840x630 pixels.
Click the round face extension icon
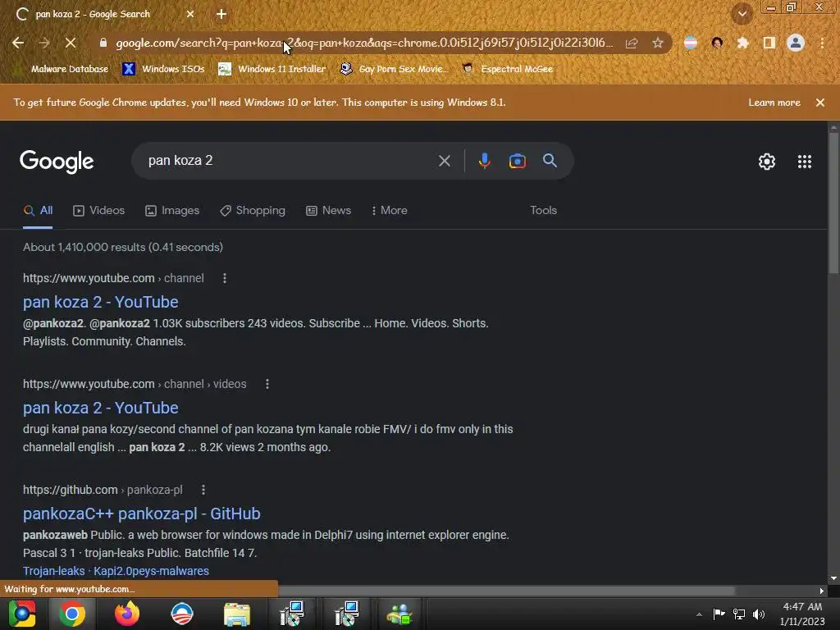pyautogui.click(x=717, y=43)
